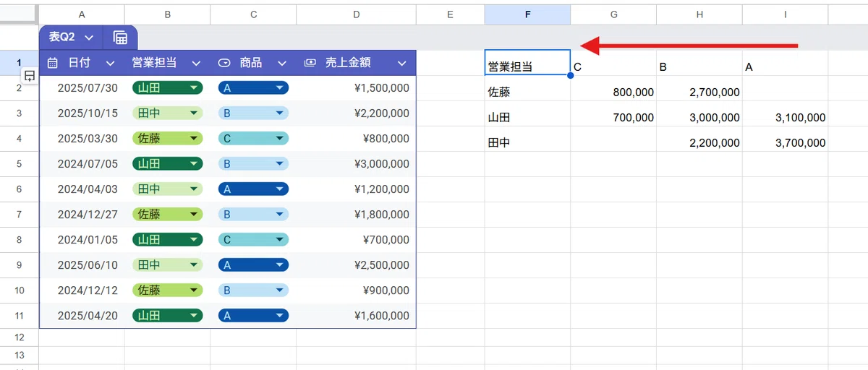Select the pivot header cell A in column I

[786, 63]
